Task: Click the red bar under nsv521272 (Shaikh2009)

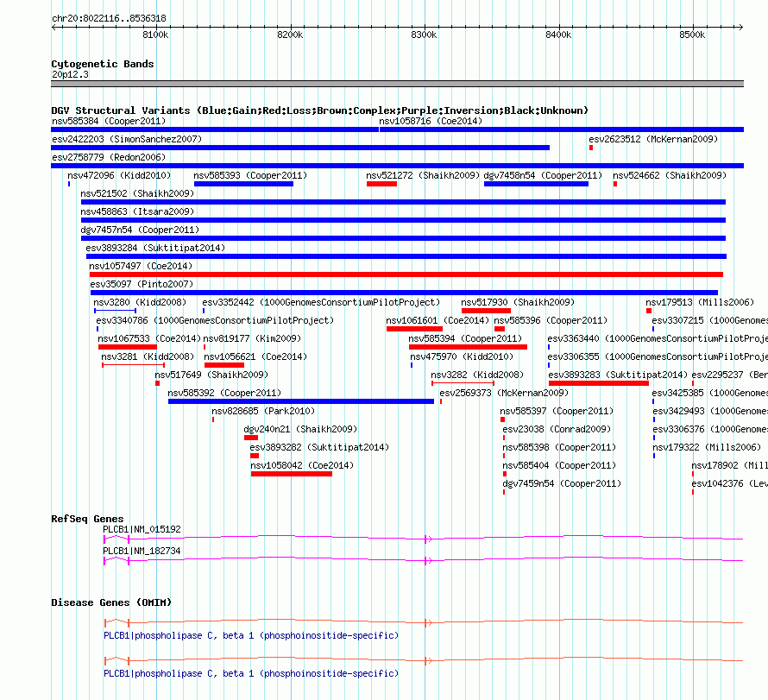Action: point(381,184)
